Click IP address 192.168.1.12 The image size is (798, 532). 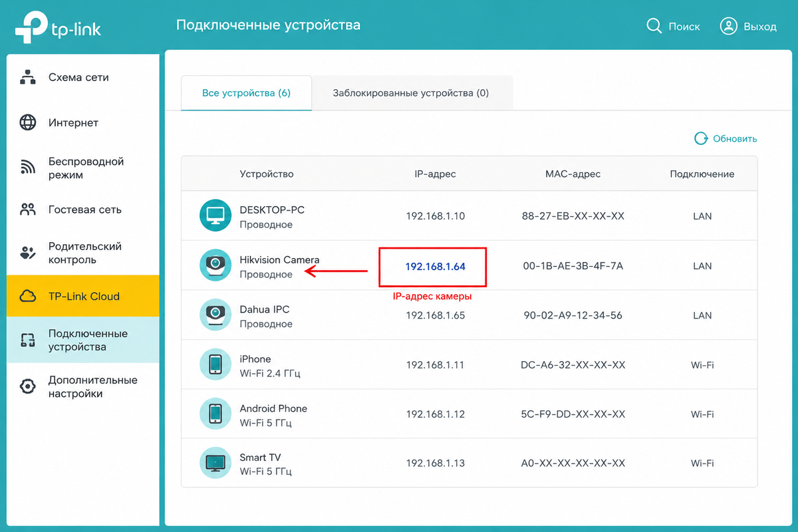tap(436, 414)
